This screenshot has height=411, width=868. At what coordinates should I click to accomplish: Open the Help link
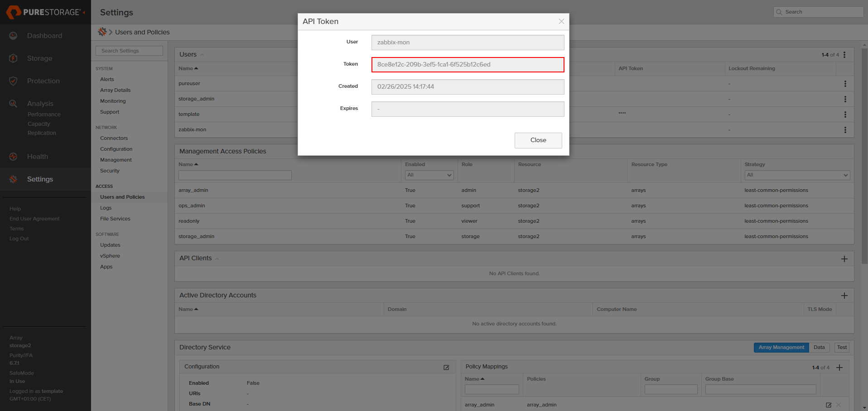point(15,209)
